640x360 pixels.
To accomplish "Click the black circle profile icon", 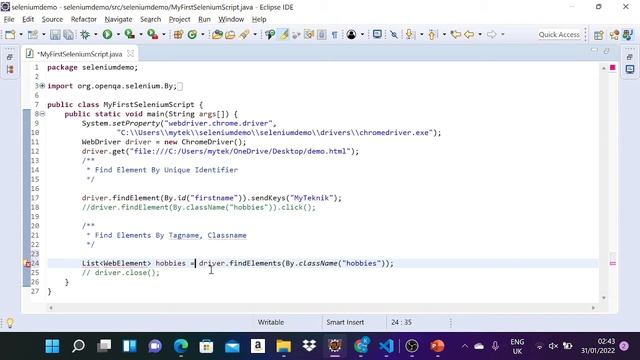I will [x=351, y=35].
